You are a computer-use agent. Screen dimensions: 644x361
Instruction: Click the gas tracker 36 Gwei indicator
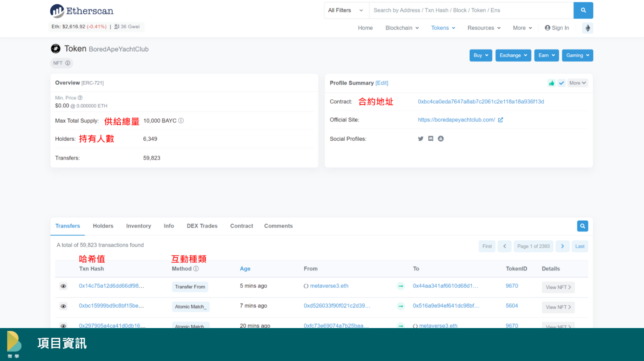tap(127, 27)
